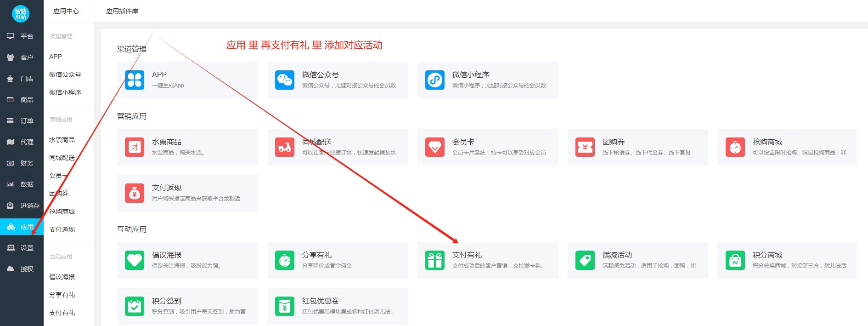Select 微信小程序 in the secondary menu
Image resolution: width=868 pixels, height=326 pixels.
coord(65,92)
